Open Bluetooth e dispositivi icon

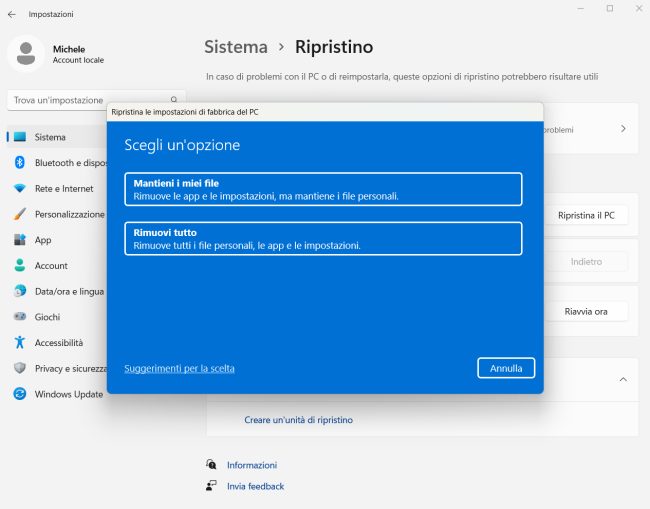[19, 163]
